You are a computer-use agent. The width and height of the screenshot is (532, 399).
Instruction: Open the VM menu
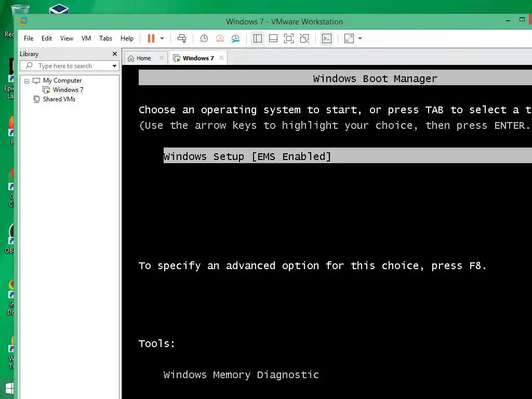86,38
